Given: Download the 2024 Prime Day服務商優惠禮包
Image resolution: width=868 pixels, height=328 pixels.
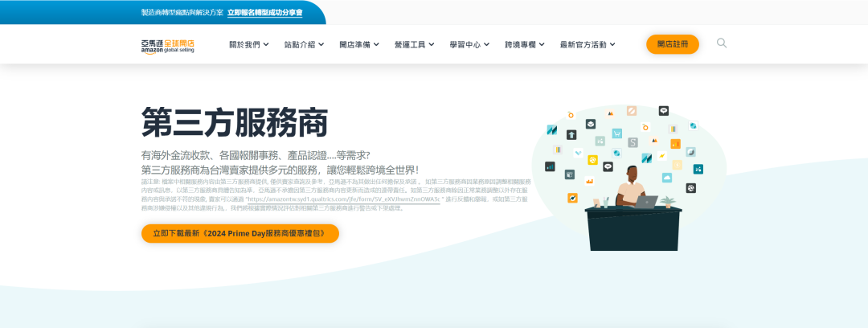Looking at the screenshot, I should [240, 233].
